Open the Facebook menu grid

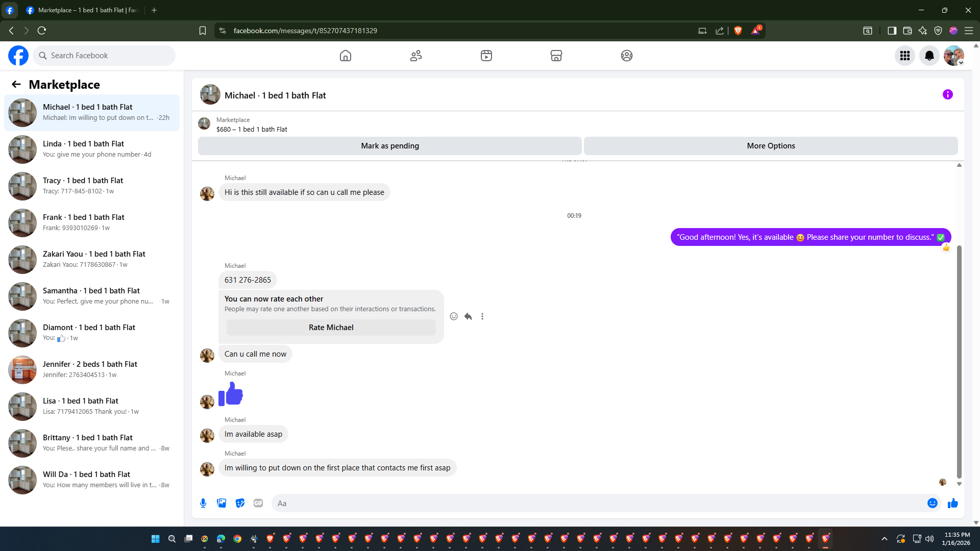pos(904,56)
